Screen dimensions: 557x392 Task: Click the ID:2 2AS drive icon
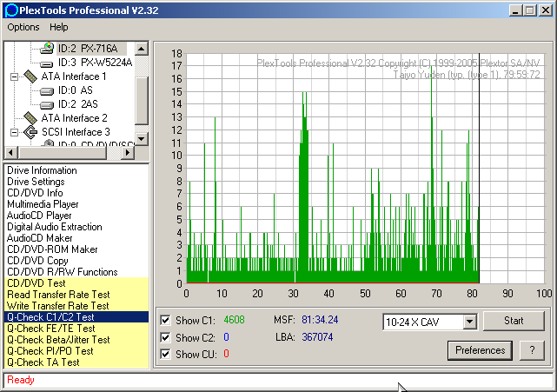pos(47,104)
